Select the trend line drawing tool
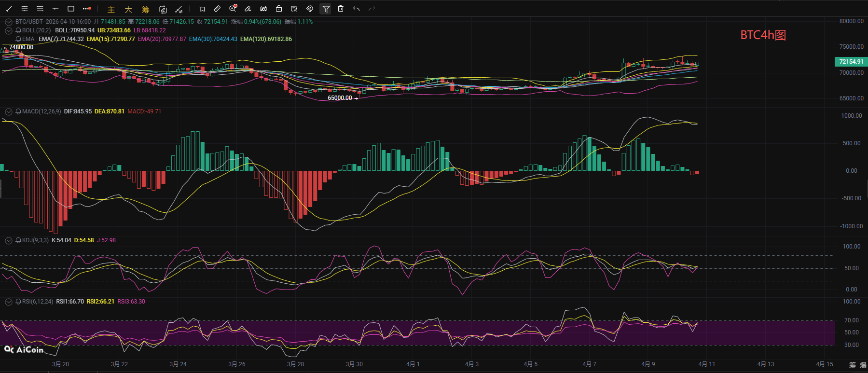This screenshot has width=868, height=373. pos(9,9)
